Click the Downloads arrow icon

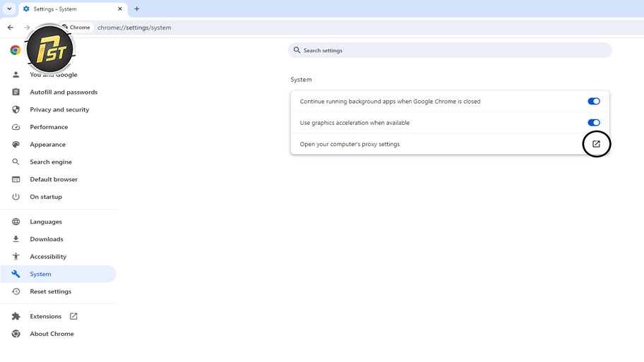tap(16, 239)
